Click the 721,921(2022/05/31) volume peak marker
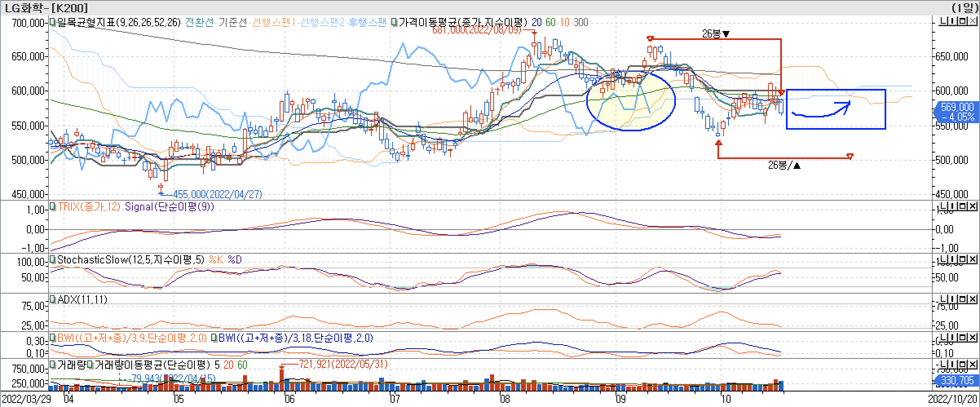 [343, 364]
